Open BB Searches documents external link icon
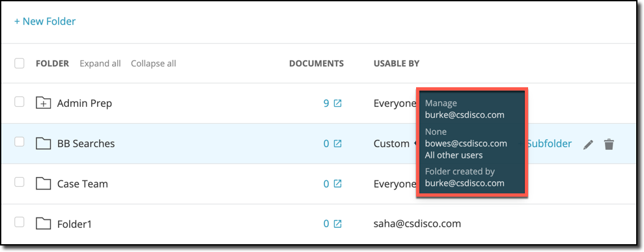644x252 pixels. [x=337, y=144]
